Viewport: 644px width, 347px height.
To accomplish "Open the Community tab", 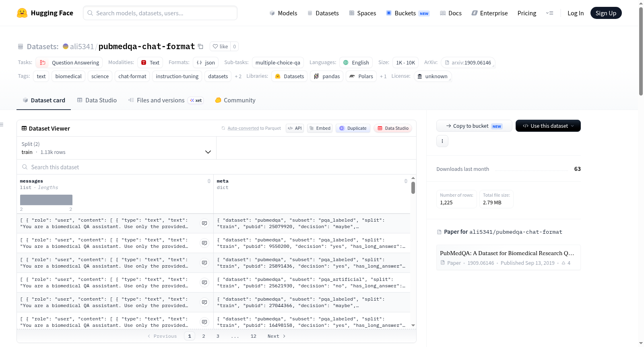I will click(x=235, y=100).
